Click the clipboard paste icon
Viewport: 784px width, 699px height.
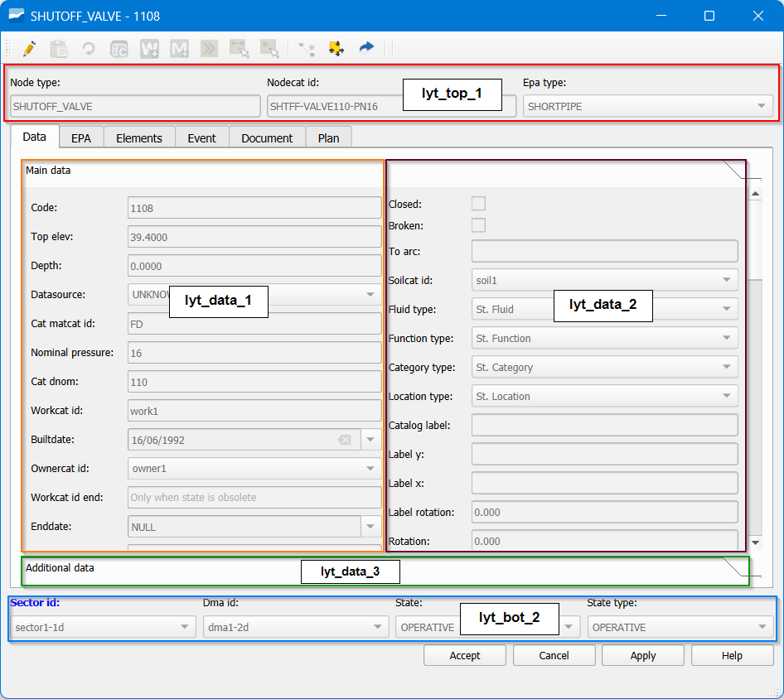click(x=59, y=49)
